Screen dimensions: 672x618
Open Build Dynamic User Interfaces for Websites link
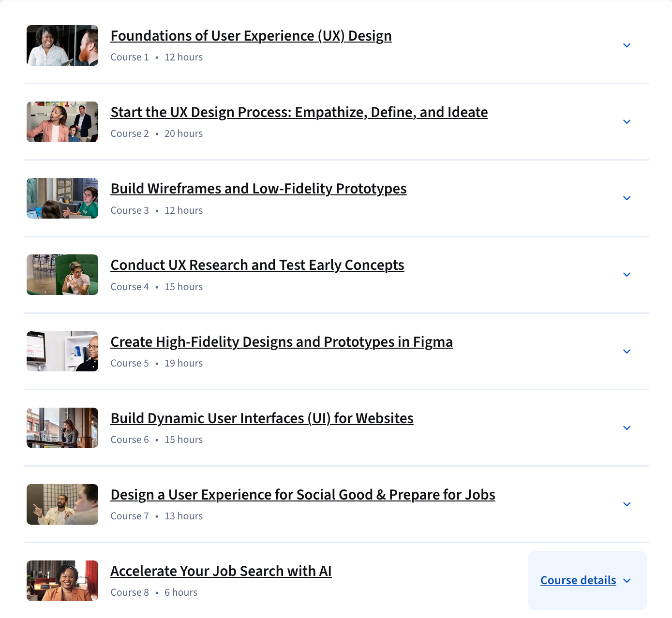tap(262, 418)
